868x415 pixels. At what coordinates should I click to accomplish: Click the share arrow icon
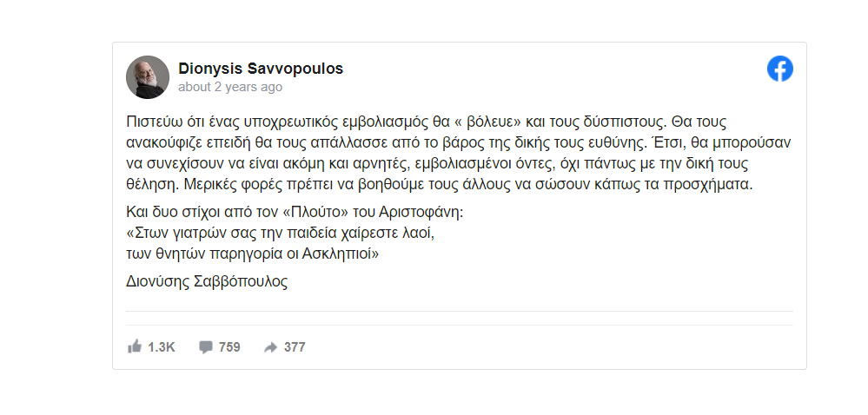tap(270, 347)
